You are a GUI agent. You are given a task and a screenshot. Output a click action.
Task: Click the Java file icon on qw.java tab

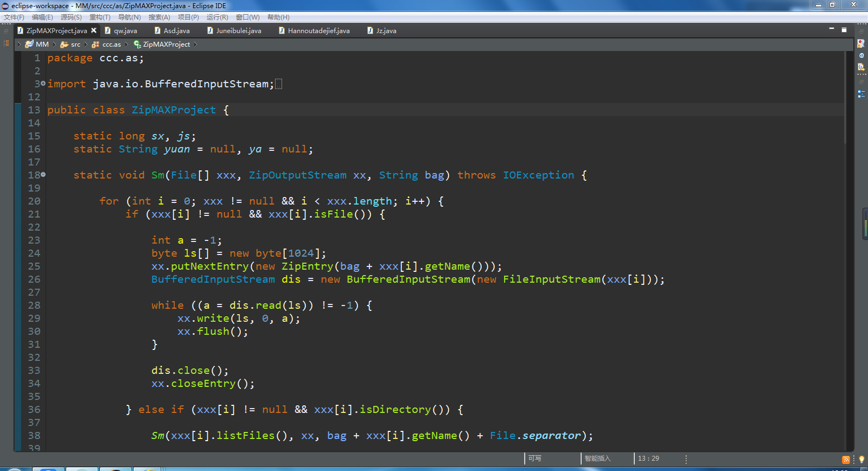(x=108, y=30)
